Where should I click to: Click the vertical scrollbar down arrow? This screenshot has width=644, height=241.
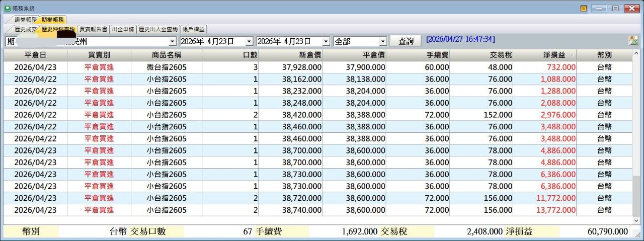(x=636, y=220)
